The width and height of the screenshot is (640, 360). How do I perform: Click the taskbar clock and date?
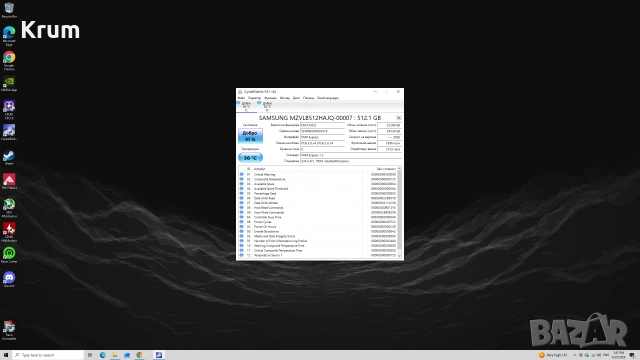tap(618, 355)
